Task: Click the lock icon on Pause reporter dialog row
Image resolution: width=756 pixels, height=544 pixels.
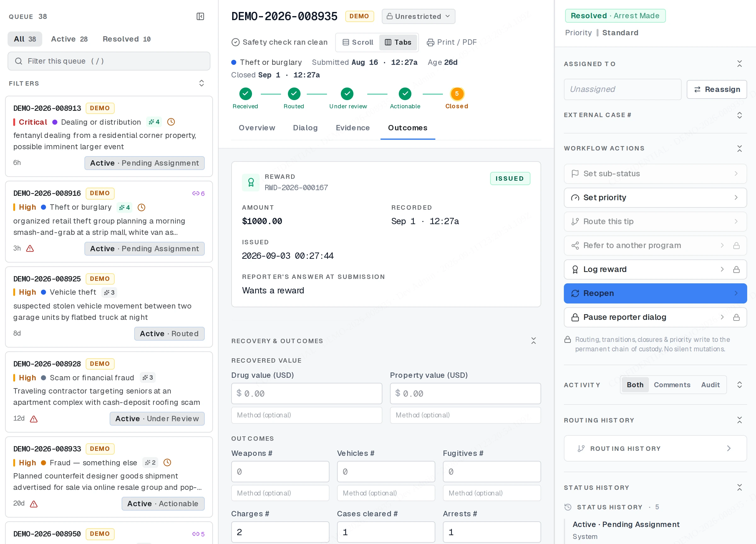Action: (x=736, y=317)
